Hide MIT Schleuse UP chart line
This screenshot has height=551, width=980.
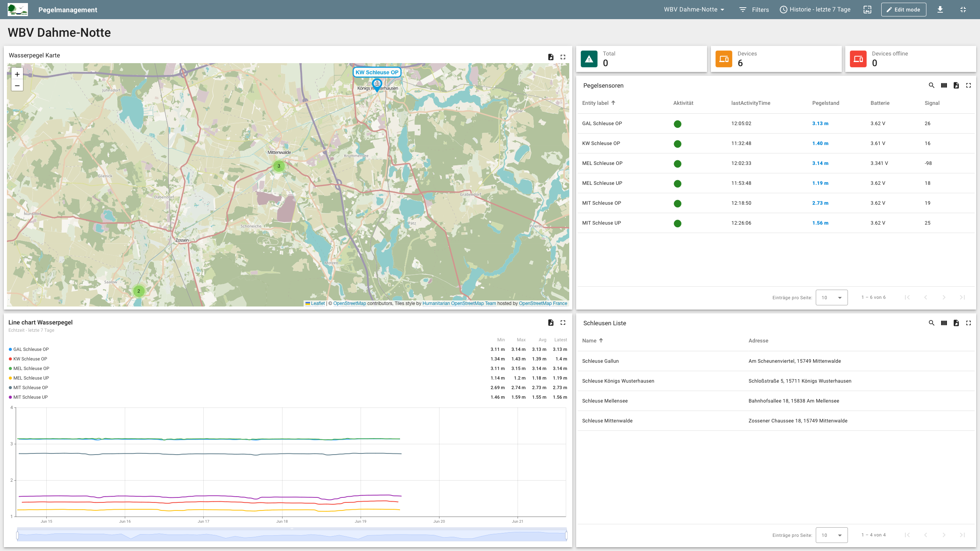[30, 397]
